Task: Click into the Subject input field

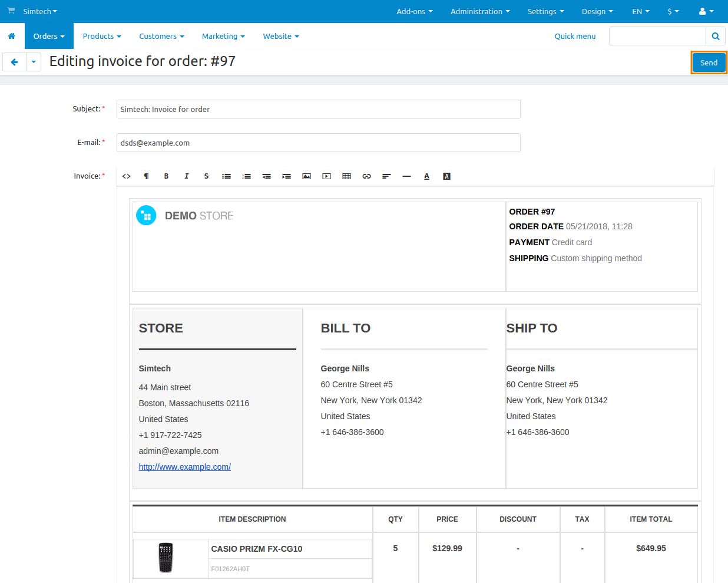Action: 319,109
